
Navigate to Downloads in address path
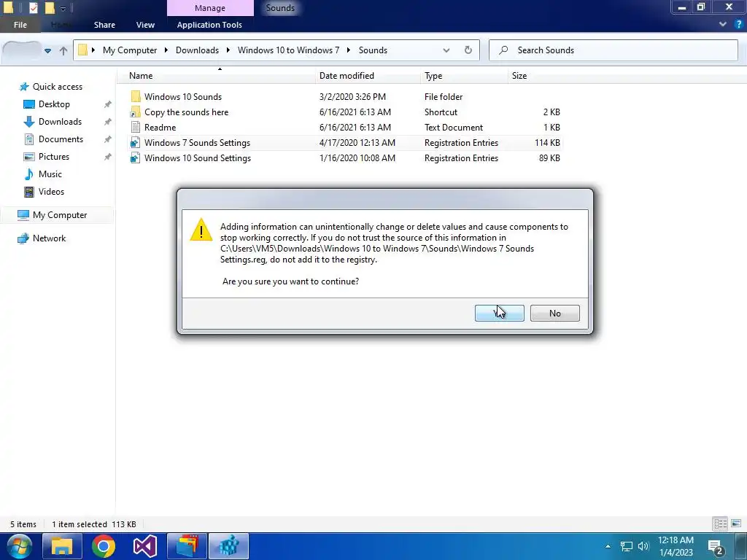pyautogui.click(x=197, y=50)
